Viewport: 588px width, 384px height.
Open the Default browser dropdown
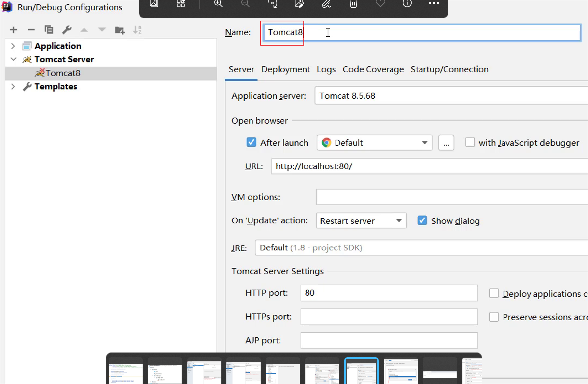point(375,143)
